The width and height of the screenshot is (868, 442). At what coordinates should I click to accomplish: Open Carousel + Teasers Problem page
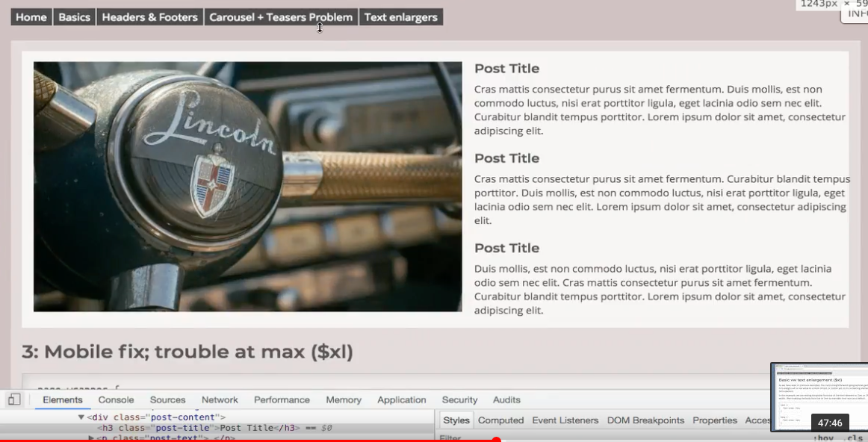(281, 17)
